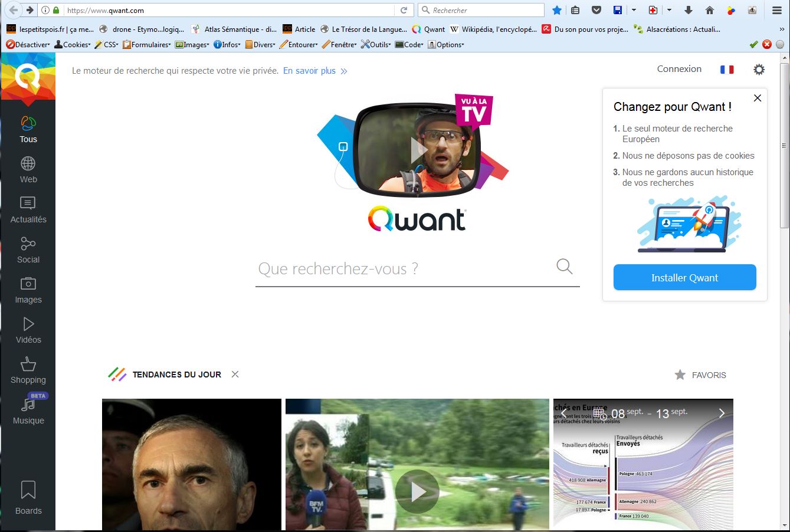The width and height of the screenshot is (790, 532).
Task: Open the Web search category in sidebar
Action: tap(28, 170)
